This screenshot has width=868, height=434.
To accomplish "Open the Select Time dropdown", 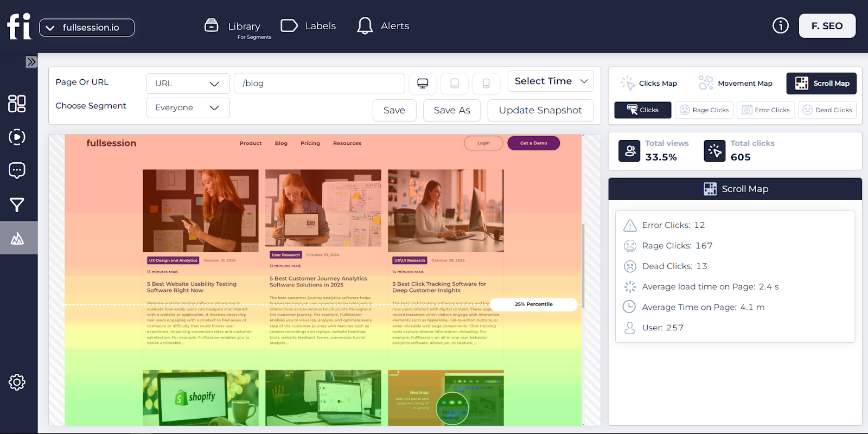I will [x=551, y=81].
